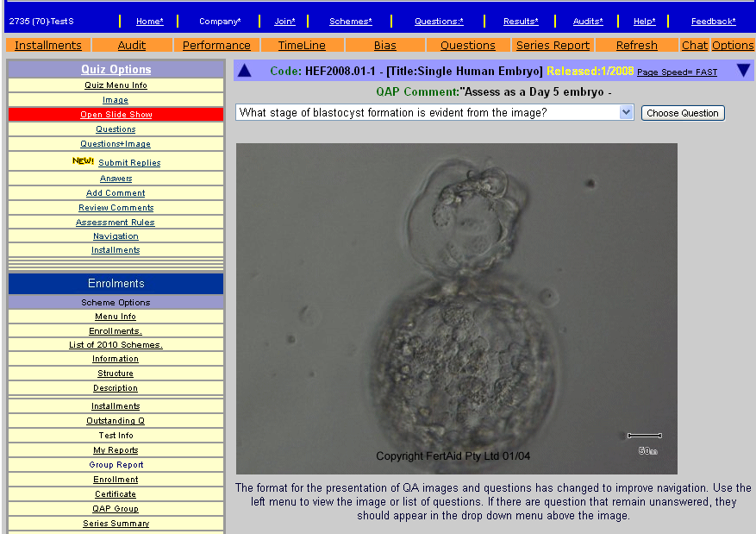Screen dimensions: 756x534
Task: Click the blue up triangle arrow icon
Action: [244, 72]
